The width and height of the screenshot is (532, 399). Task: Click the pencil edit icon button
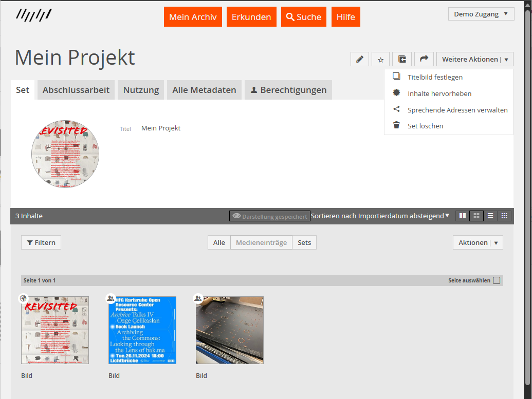point(360,59)
